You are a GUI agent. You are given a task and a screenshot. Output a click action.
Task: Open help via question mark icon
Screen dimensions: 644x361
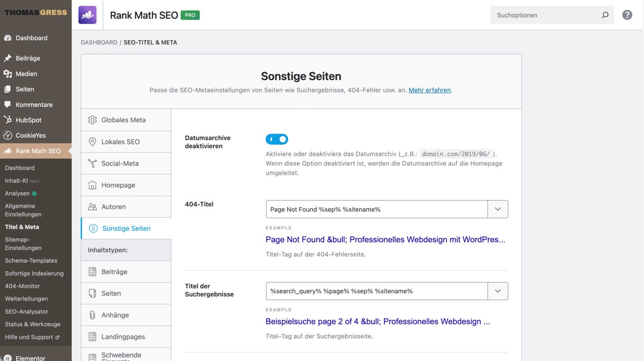(x=627, y=15)
